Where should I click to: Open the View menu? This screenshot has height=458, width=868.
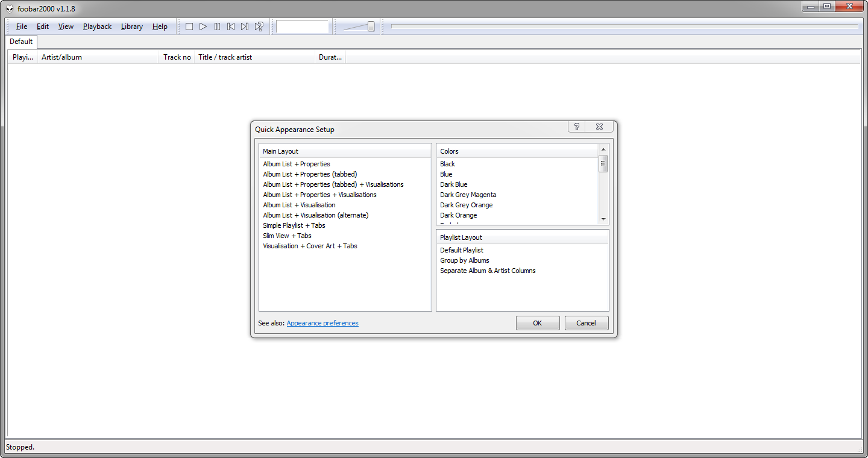(x=66, y=27)
